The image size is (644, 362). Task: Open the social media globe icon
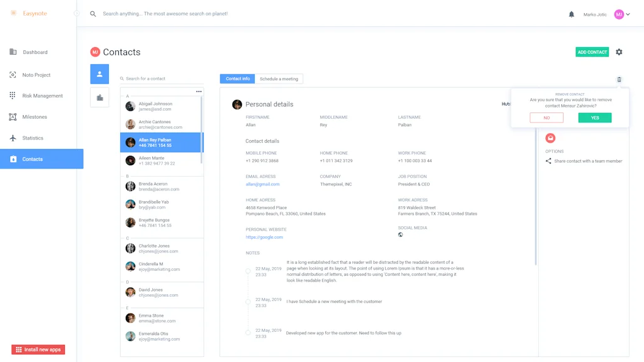point(401,234)
